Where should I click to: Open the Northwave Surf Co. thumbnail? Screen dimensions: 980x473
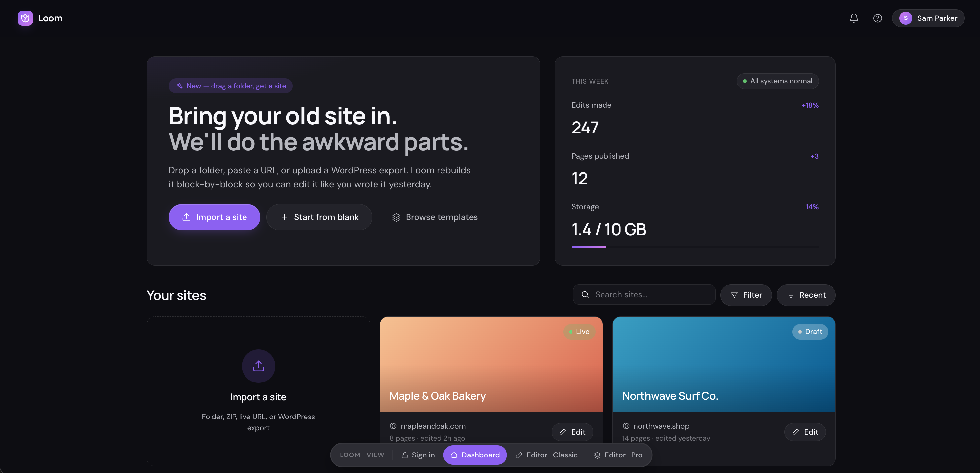point(724,364)
